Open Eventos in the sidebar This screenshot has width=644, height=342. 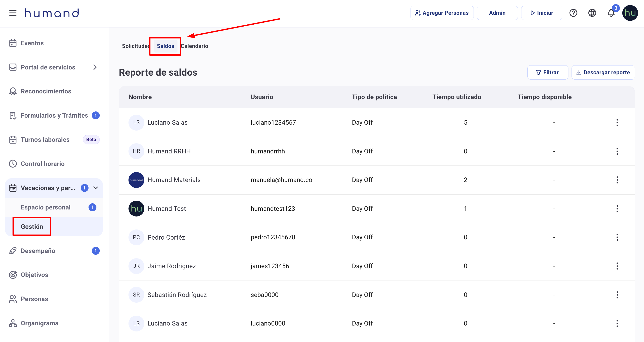32,43
